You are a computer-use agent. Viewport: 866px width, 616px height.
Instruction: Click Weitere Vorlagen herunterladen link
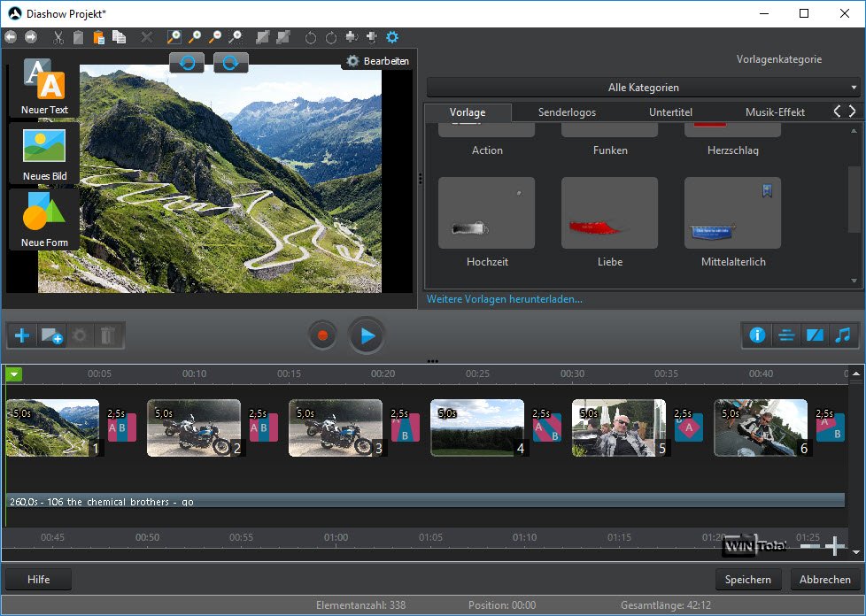coord(505,299)
